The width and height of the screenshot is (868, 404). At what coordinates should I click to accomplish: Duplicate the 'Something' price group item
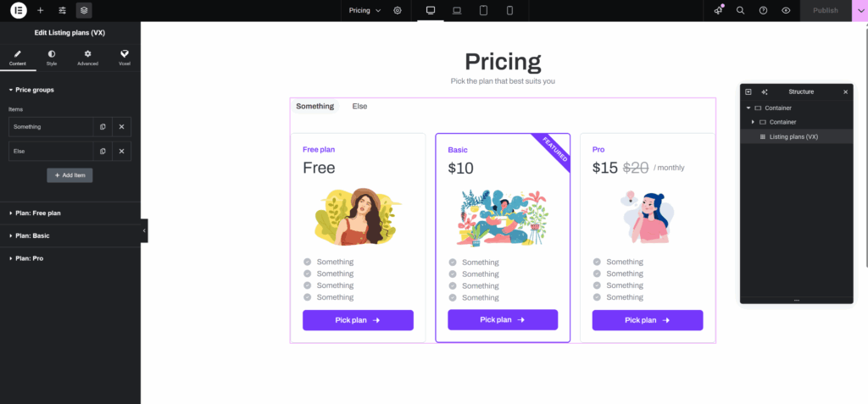click(103, 126)
